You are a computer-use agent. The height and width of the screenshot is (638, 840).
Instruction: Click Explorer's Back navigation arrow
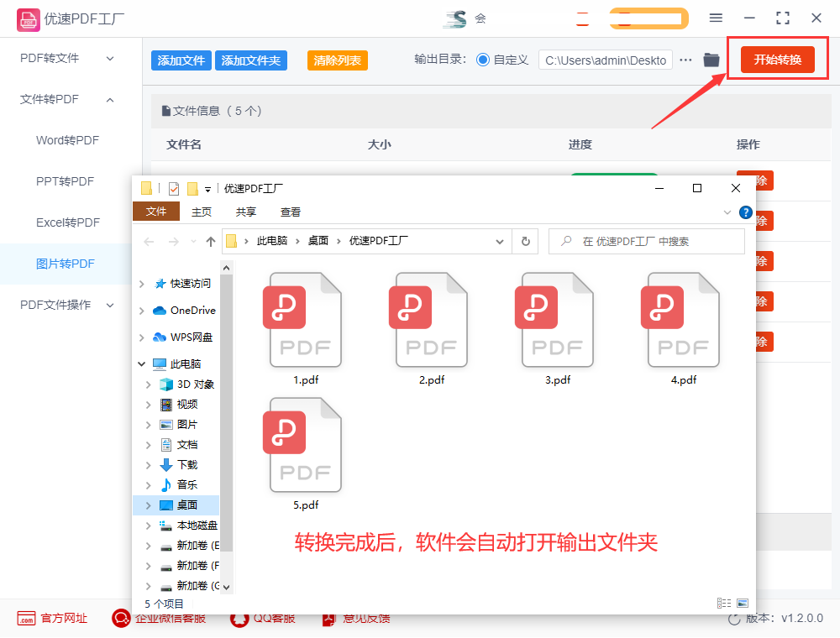pos(149,242)
